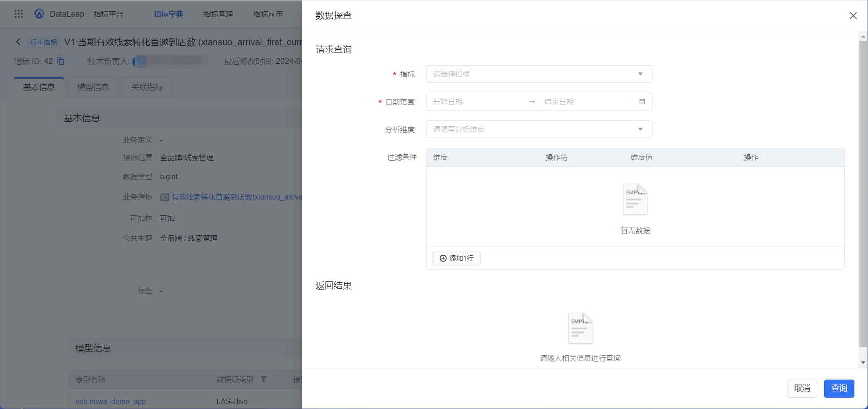The width and height of the screenshot is (868, 409).
Task: Click the 指标平台 title text
Action: (109, 14)
